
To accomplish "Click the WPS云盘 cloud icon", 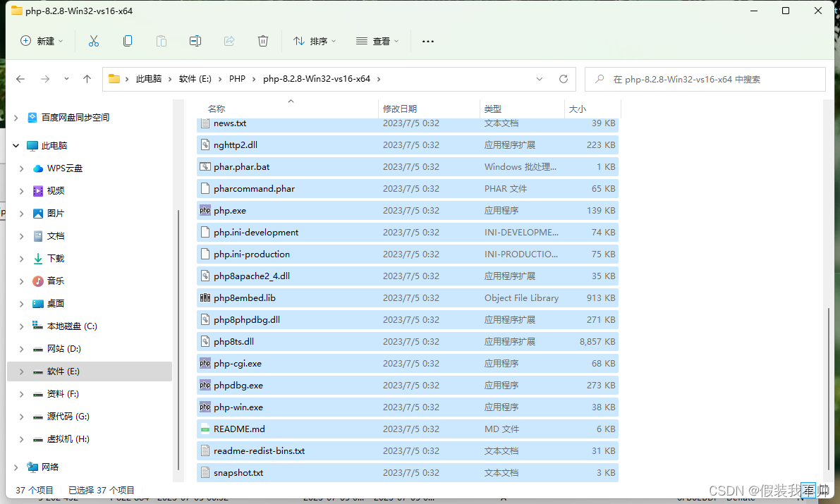I will (38, 168).
